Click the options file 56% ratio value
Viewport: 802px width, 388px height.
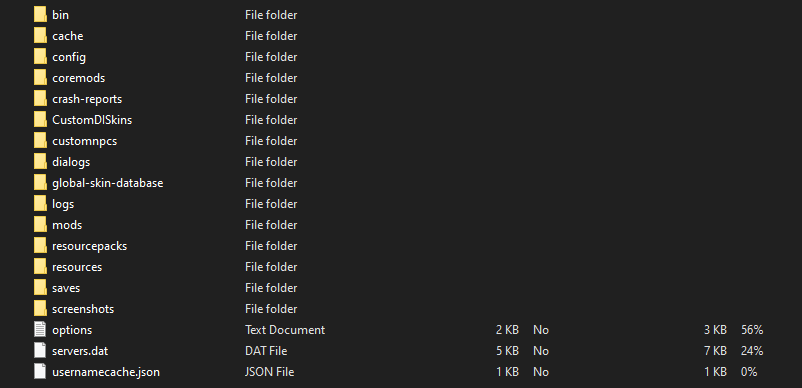[752, 330]
